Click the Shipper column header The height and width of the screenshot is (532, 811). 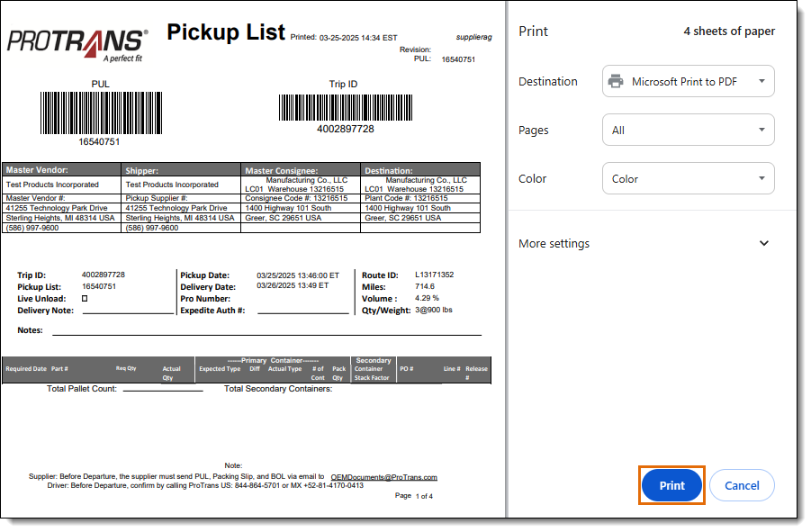coord(181,170)
